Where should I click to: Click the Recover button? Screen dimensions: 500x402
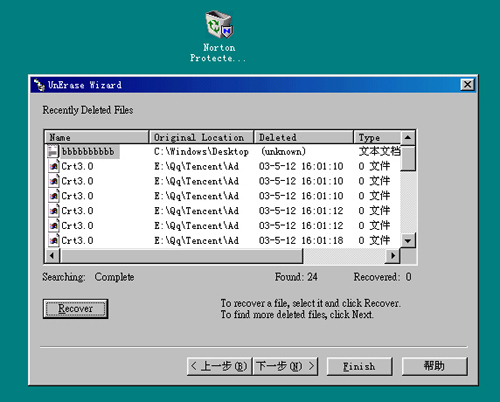click(75, 309)
